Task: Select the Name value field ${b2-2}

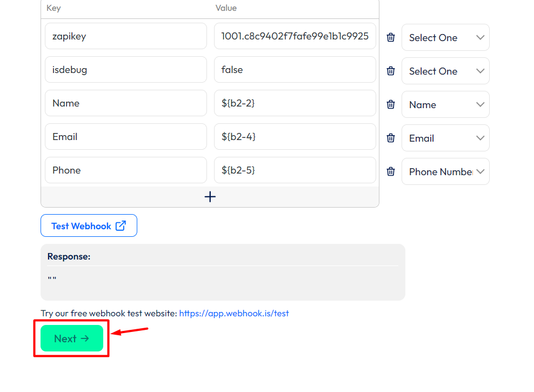Action: (295, 103)
